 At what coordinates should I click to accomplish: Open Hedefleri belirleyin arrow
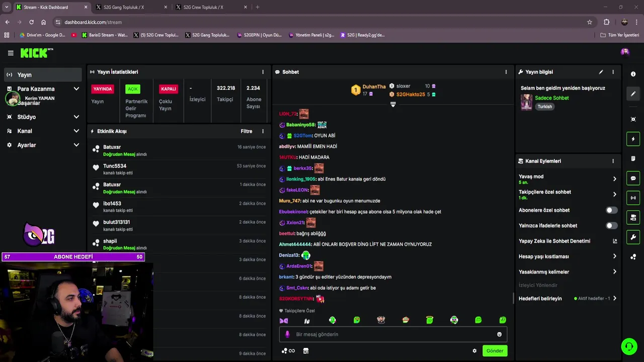point(614,299)
